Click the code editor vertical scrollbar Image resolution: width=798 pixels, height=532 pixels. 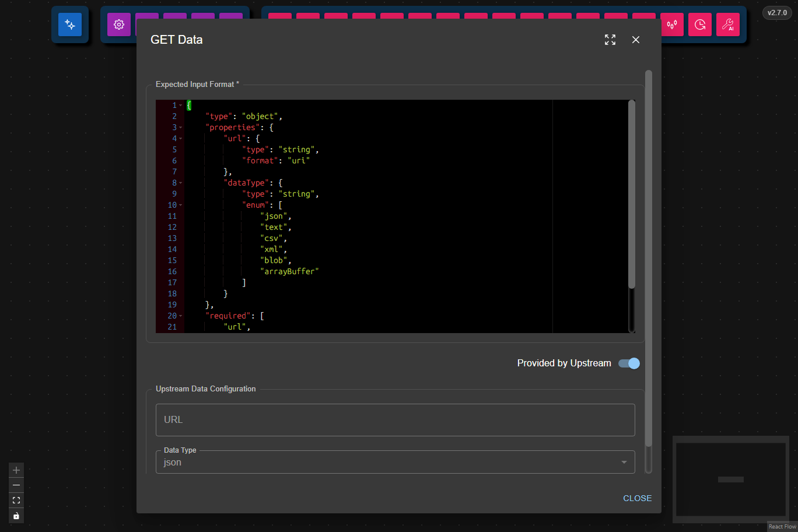pos(632,194)
